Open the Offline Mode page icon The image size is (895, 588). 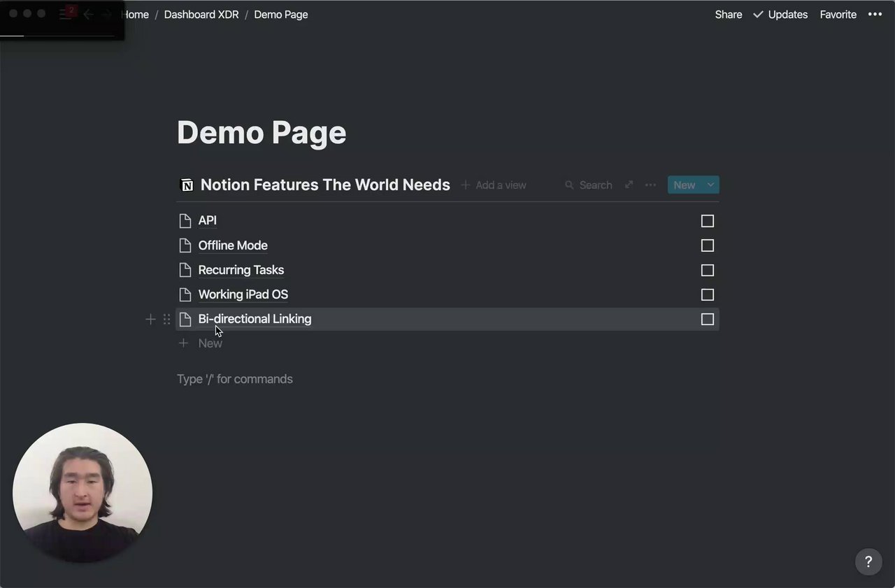tap(185, 245)
